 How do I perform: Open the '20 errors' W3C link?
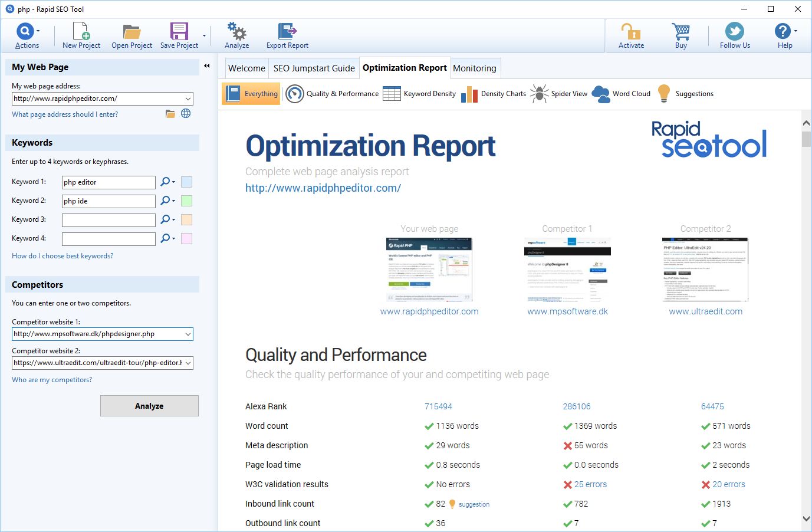click(729, 484)
